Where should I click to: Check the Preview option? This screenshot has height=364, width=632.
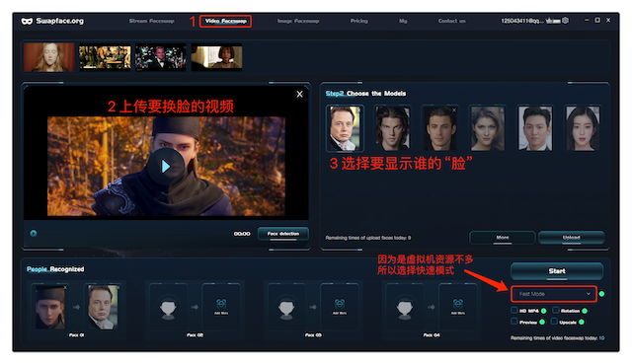pos(514,322)
